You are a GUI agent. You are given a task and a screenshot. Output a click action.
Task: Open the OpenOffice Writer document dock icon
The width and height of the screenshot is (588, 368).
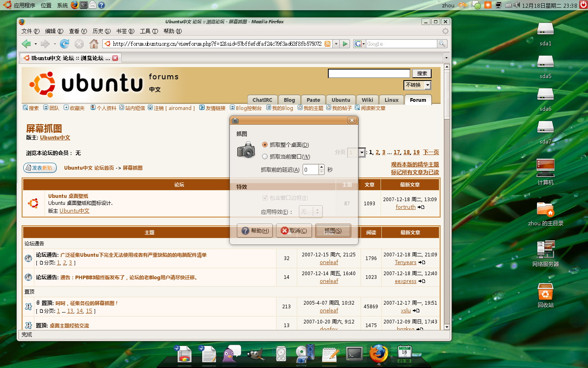pos(208,354)
